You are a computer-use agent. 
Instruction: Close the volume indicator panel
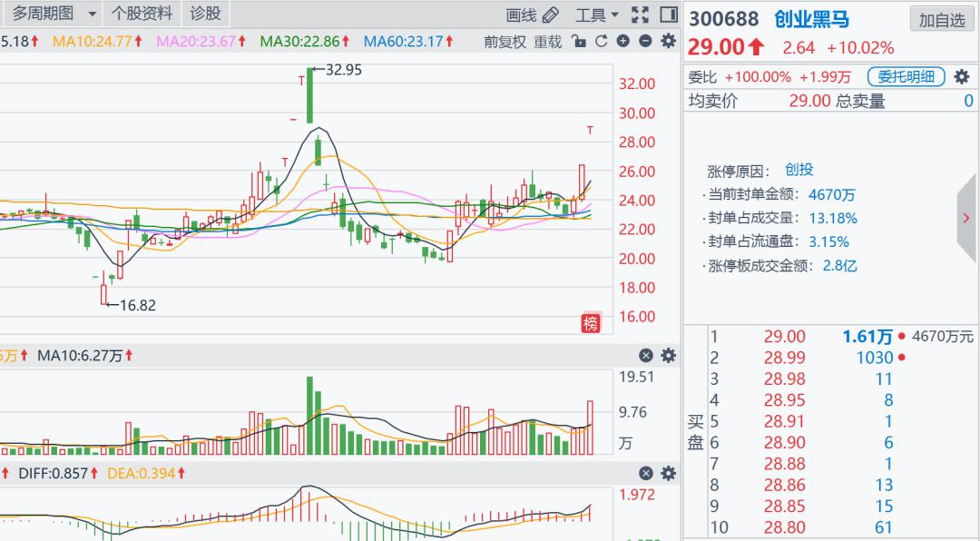click(646, 356)
